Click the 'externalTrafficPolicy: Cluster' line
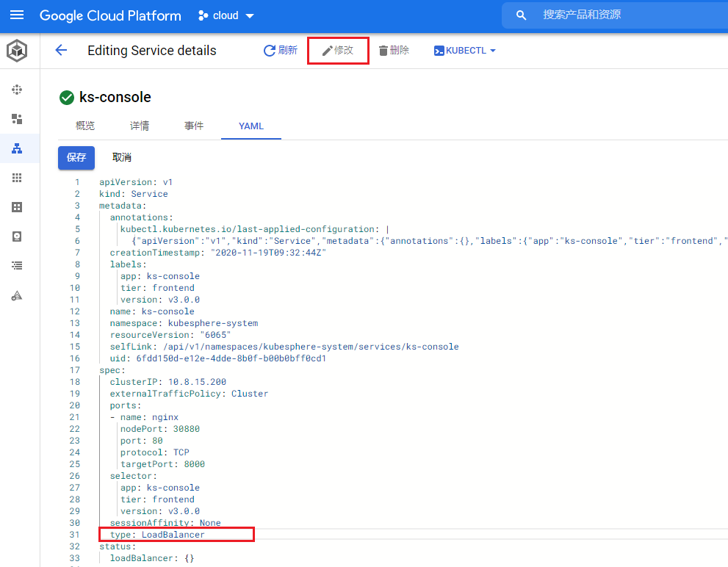Image resolution: width=728 pixels, height=567 pixels. [189, 394]
